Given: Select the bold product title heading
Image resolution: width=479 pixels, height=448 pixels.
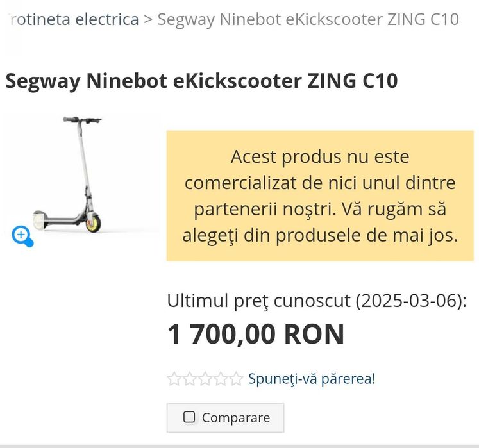Looking at the screenshot, I should click(201, 81).
